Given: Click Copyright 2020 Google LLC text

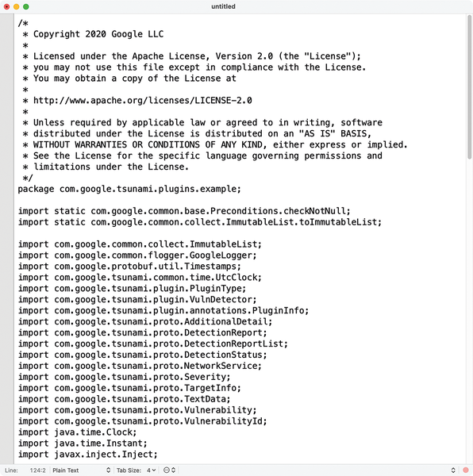Looking at the screenshot, I should coord(98,34).
